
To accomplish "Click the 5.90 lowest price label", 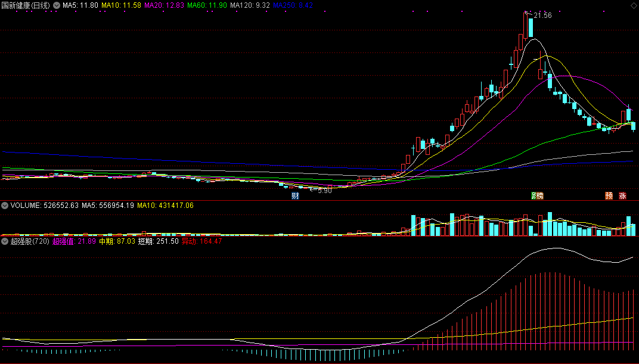I will pyautogui.click(x=325, y=191).
